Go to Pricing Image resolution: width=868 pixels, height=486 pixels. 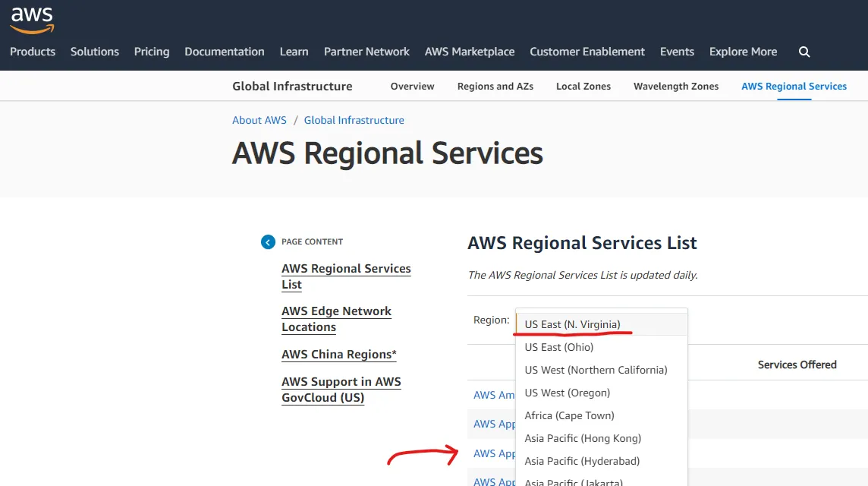[152, 52]
